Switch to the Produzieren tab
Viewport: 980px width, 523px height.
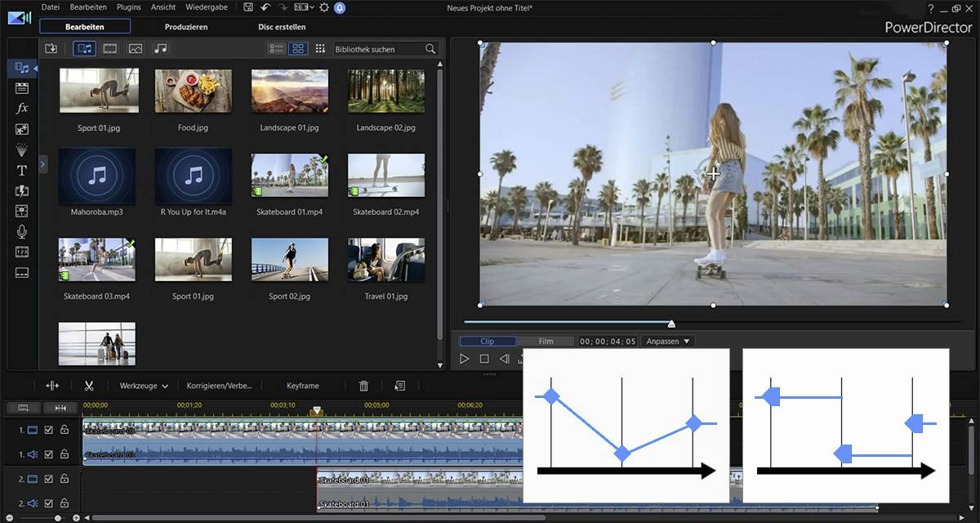click(186, 27)
